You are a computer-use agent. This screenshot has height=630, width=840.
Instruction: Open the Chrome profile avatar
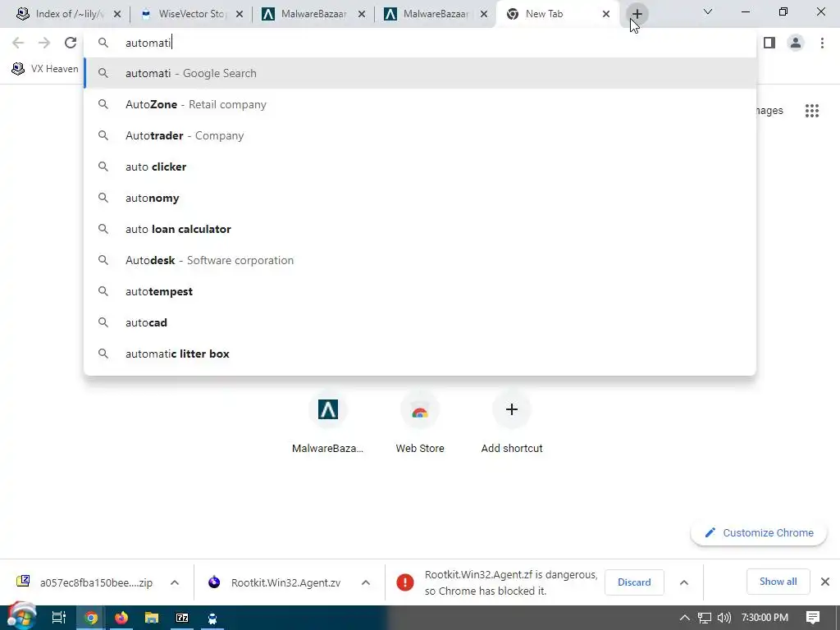point(796,43)
